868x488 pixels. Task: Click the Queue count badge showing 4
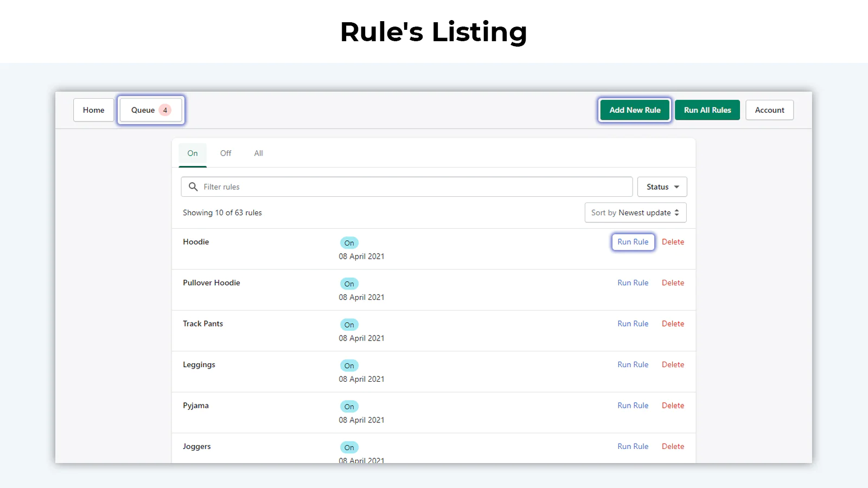165,110
